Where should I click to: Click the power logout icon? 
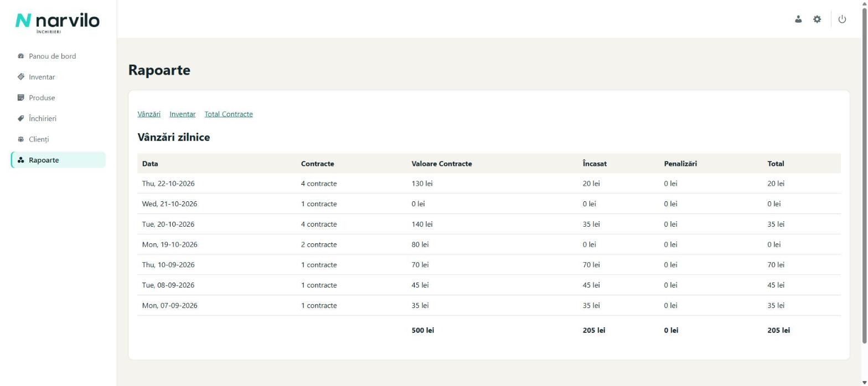(x=842, y=19)
